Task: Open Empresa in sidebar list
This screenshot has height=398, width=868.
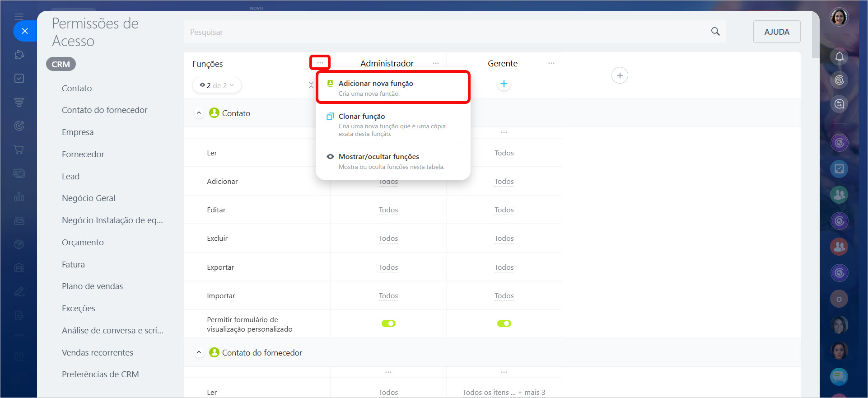Action: [x=78, y=132]
